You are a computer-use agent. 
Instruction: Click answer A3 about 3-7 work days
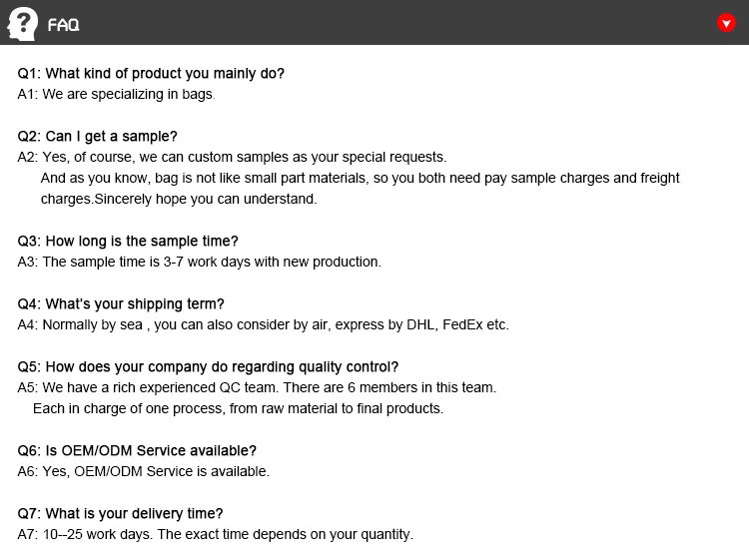click(199, 263)
